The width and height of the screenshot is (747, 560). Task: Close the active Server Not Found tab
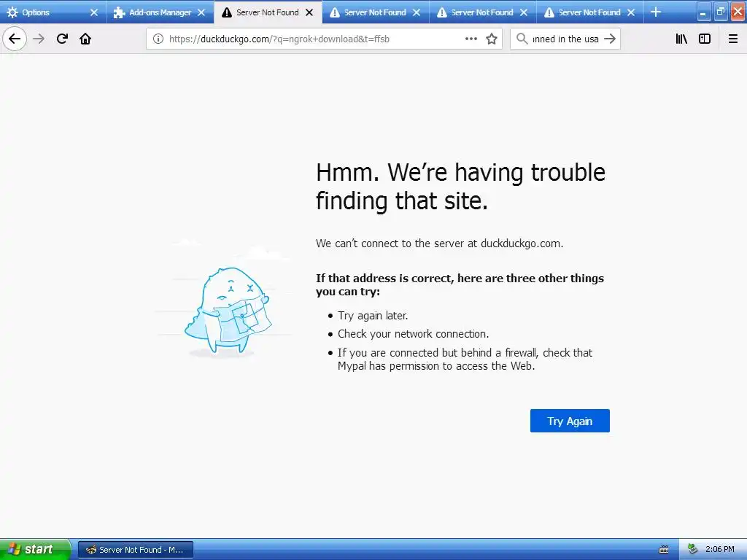click(x=309, y=12)
